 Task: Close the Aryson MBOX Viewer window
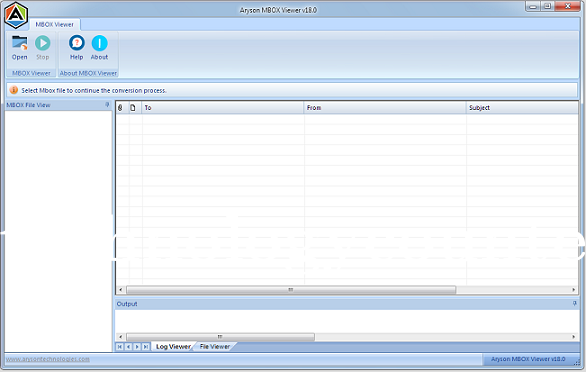click(x=567, y=6)
